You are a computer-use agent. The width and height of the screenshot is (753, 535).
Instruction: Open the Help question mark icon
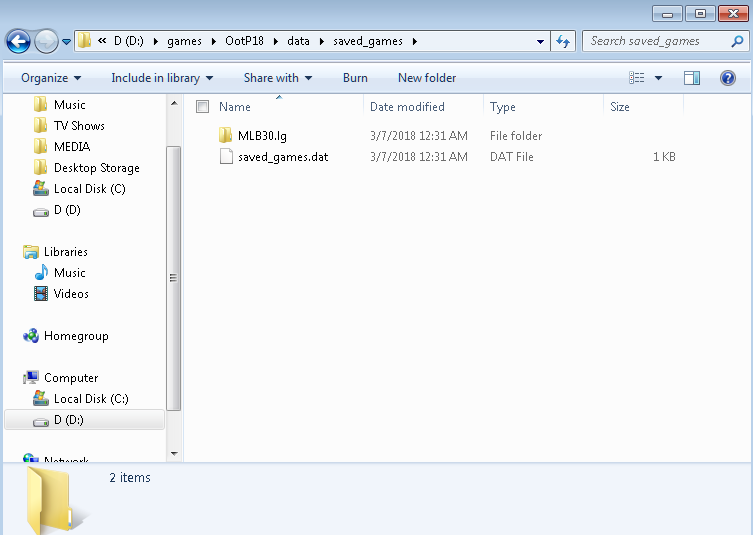(x=727, y=78)
